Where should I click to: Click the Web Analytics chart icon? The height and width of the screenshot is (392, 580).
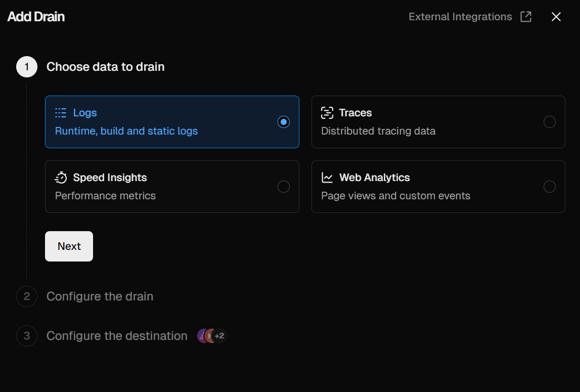coord(327,178)
